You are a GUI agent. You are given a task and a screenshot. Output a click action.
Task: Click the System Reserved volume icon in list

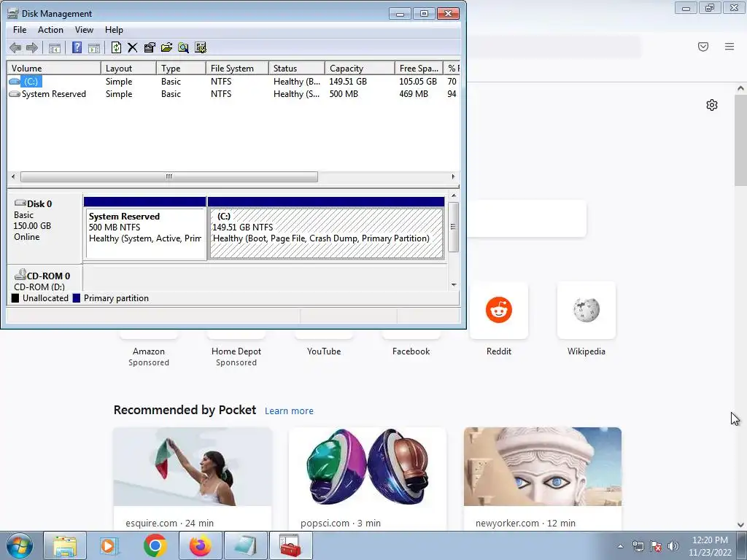(15, 94)
